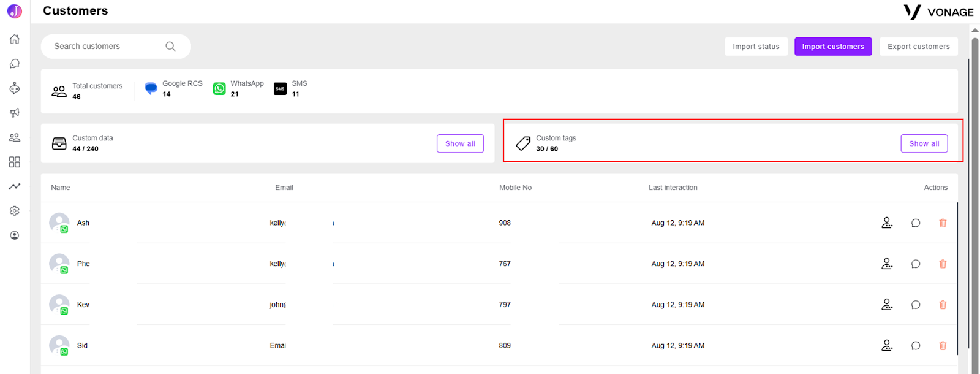Click the Import customers button
Screen dimensions: 980x374
(833, 47)
